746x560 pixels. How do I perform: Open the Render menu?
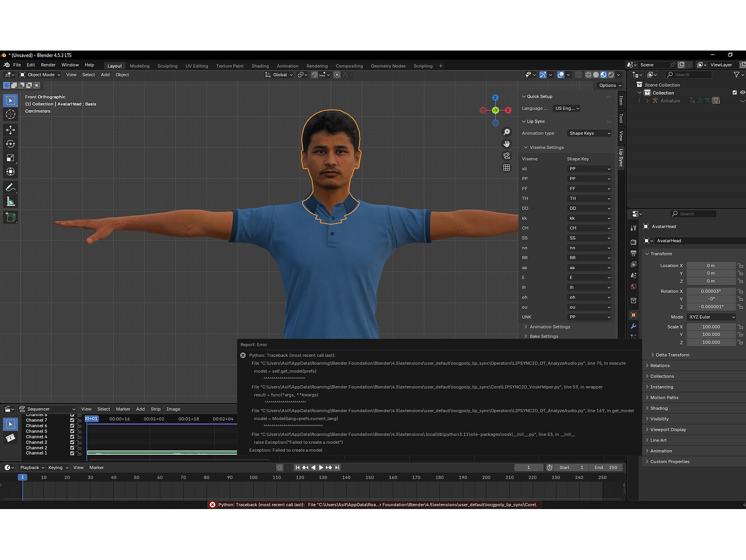tap(48, 65)
